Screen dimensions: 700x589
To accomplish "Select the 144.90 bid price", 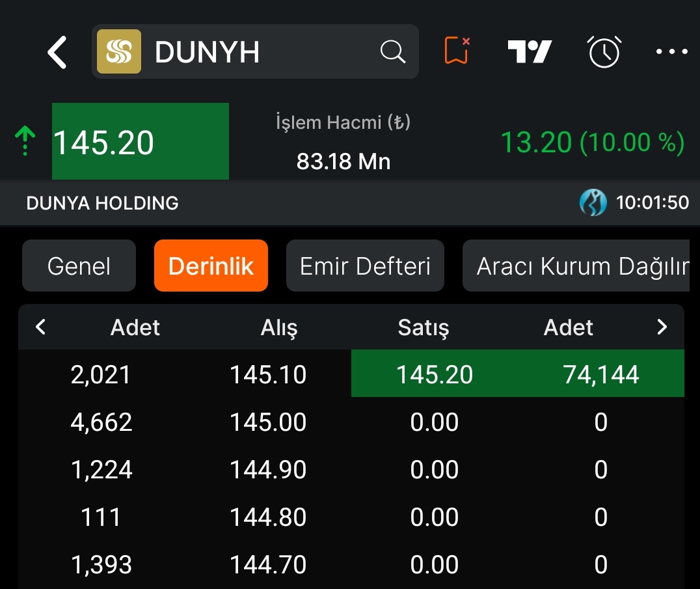I will pyautogui.click(x=268, y=469).
